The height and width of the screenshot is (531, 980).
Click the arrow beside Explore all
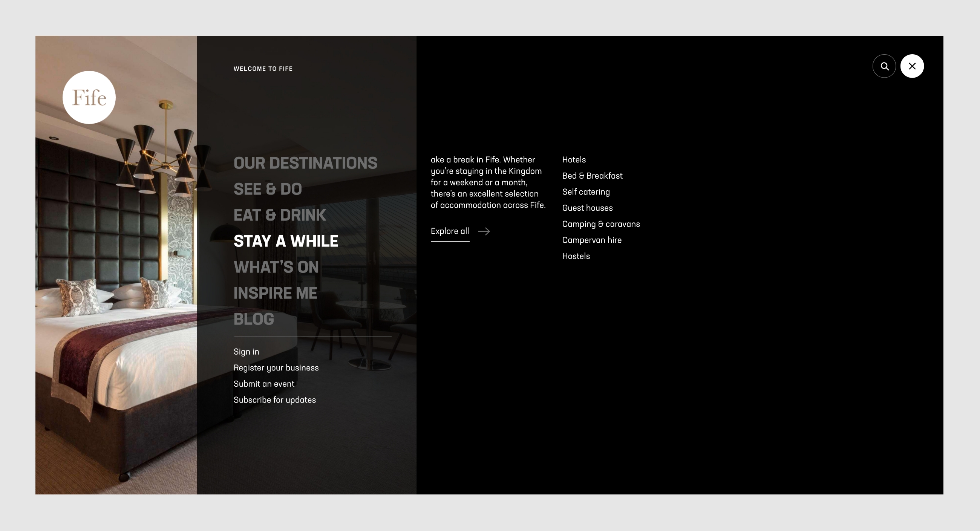point(484,231)
